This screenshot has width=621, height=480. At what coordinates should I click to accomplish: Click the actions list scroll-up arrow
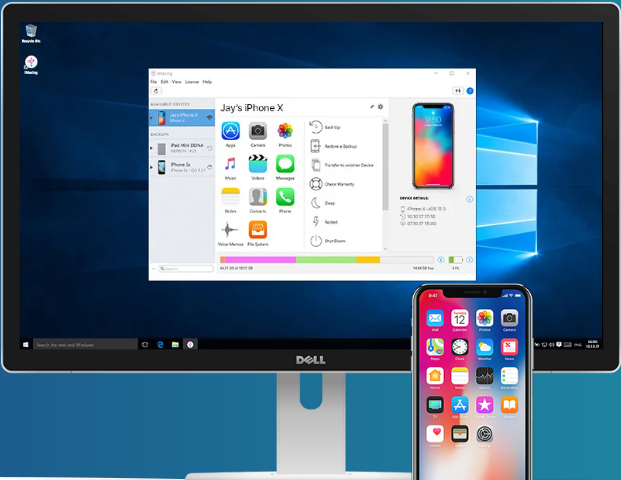(385, 120)
